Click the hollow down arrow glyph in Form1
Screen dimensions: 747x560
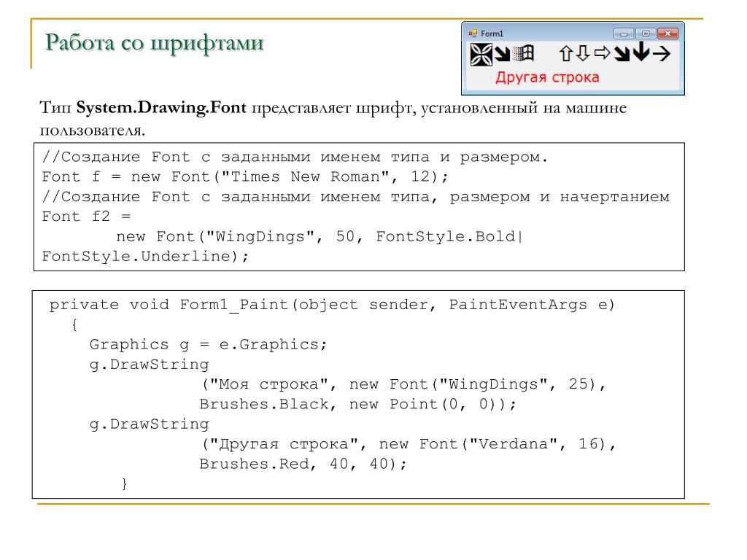tap(583, 53)
